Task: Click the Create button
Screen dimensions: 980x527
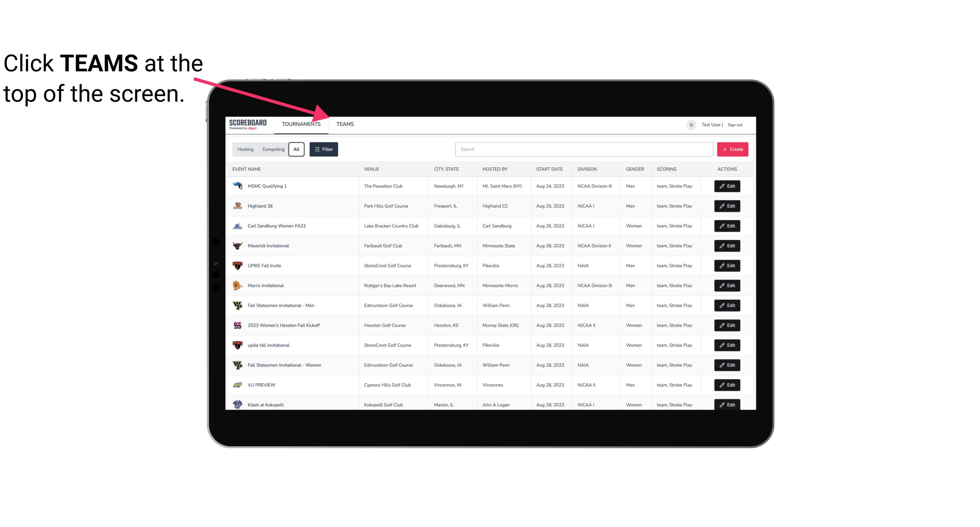Action: (x=732, y=149)
